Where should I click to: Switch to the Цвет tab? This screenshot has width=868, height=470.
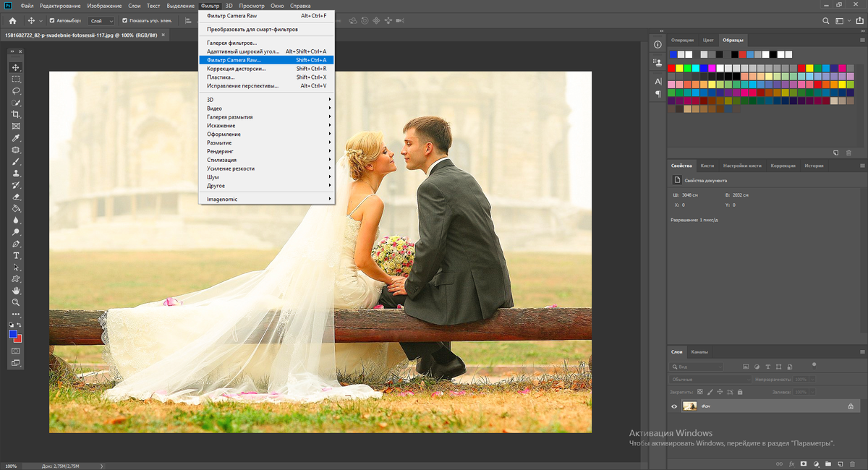[x=708, y=40]
